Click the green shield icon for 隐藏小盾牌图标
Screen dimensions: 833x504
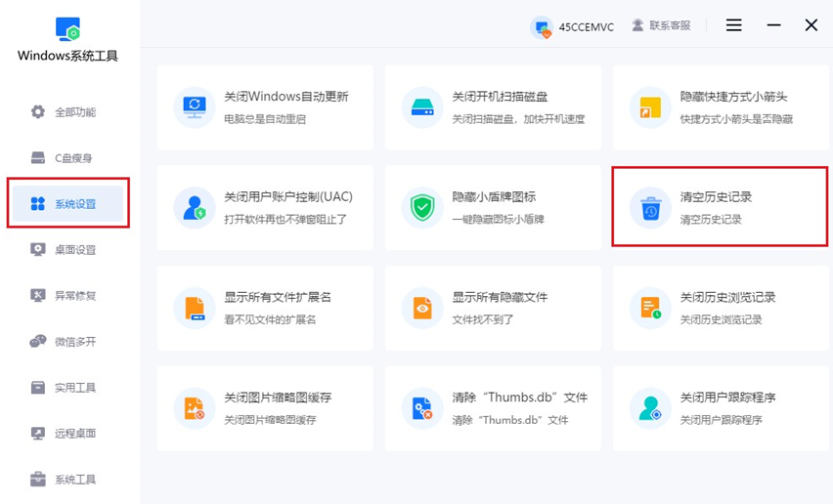(x=422, y=207)
